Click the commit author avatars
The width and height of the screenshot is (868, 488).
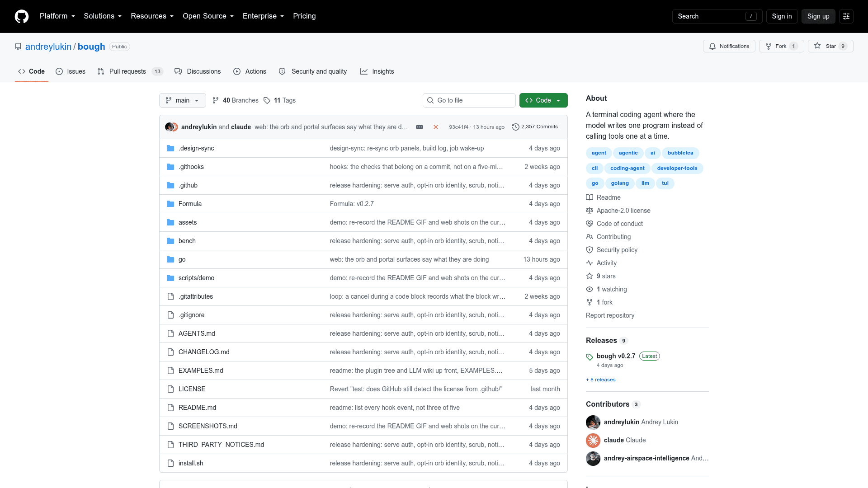click(x=171, y=127)
